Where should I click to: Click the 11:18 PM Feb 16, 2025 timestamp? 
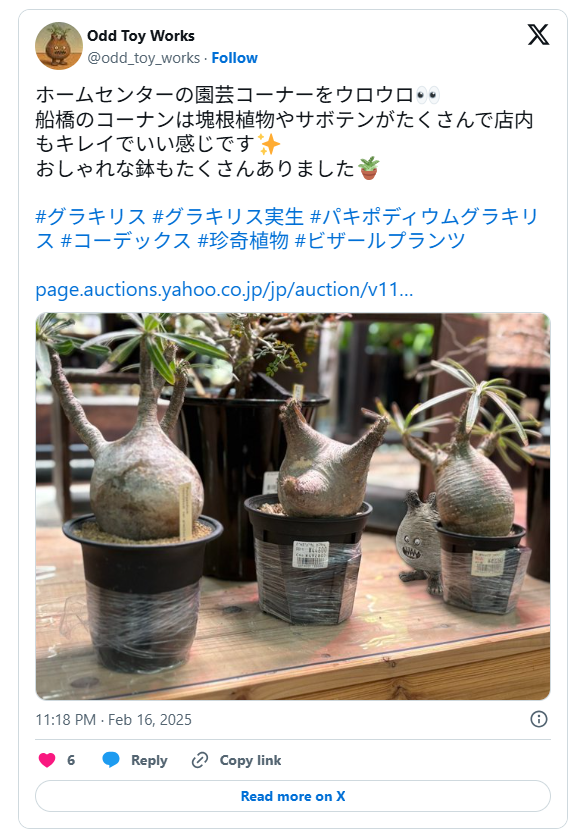coord(113,720)
